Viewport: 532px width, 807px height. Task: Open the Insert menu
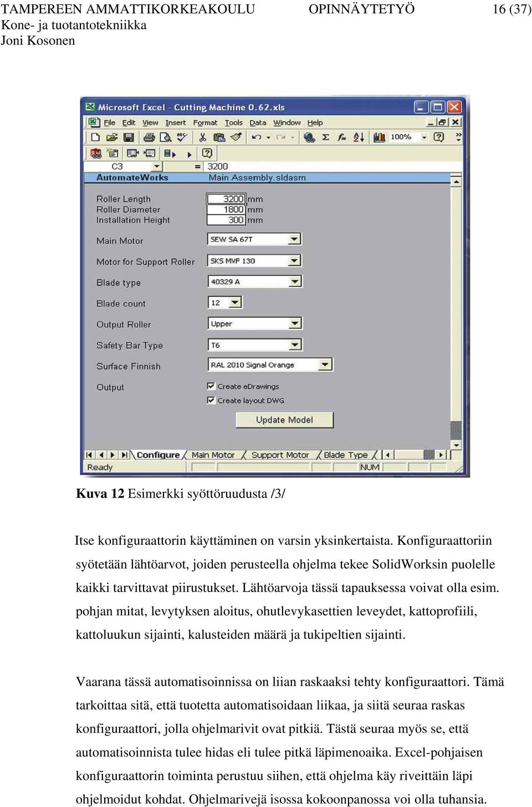pyautogui.click(x=176, y=123)
